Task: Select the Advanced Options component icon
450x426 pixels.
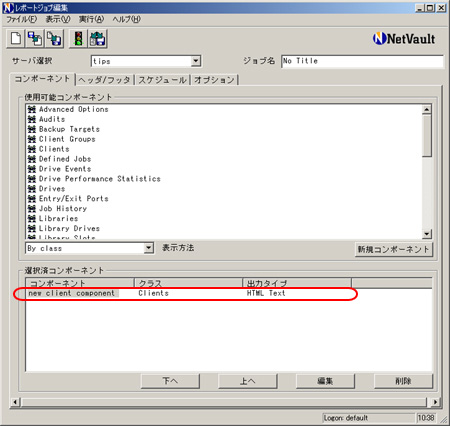Action: coord(32,109)
